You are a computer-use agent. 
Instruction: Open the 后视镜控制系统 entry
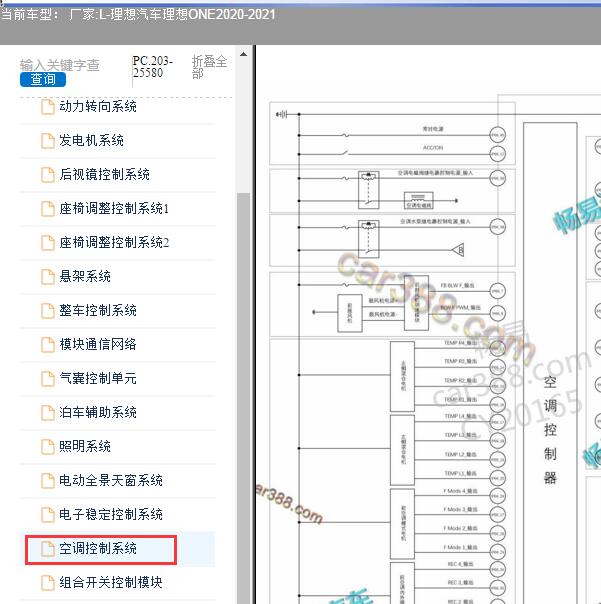point(104,174)
